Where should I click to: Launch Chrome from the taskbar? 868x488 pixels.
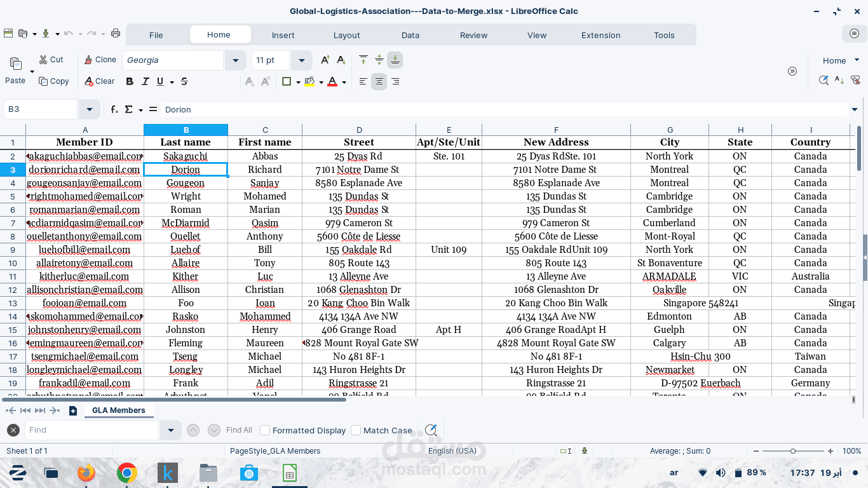click(x=127, y=473)
